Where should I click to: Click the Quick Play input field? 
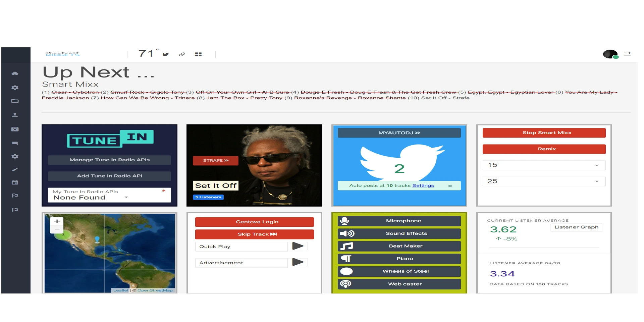click(x=241, y=247)
